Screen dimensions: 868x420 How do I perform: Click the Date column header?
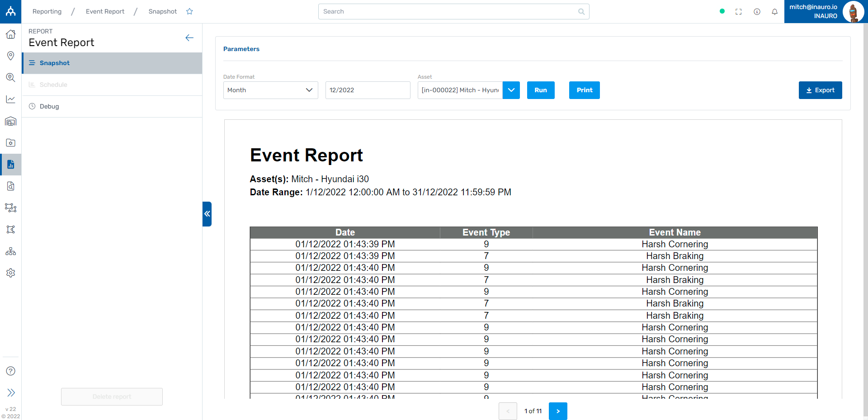(x=345, y=232)
